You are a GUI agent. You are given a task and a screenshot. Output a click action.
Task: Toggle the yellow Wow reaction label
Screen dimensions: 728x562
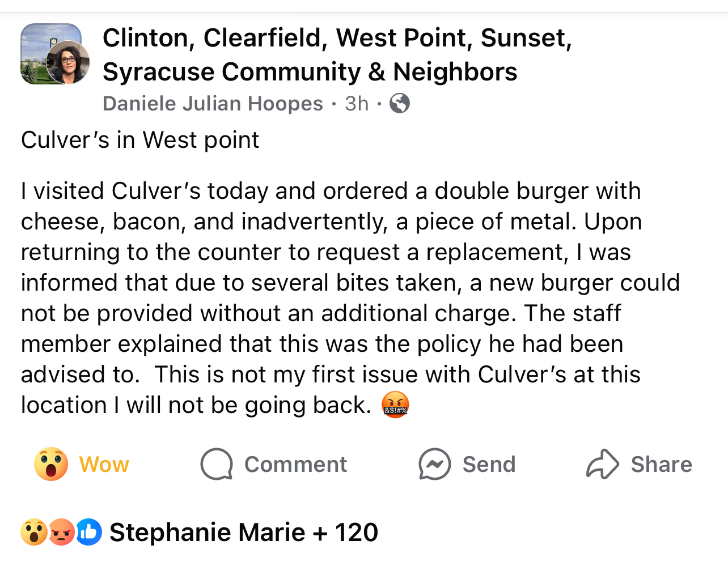104,465
